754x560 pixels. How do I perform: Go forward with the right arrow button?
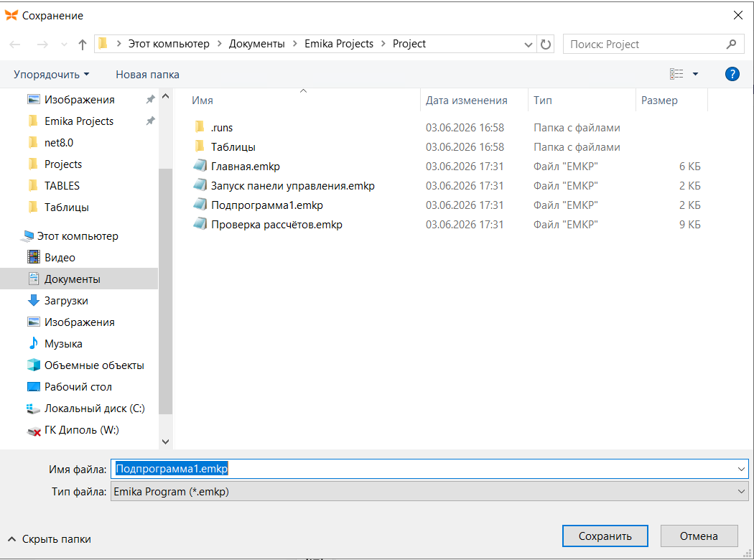(42, 45)
